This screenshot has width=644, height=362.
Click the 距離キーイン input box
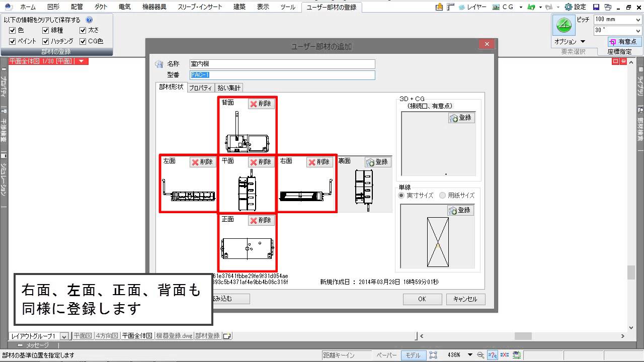tap(347, 355)
